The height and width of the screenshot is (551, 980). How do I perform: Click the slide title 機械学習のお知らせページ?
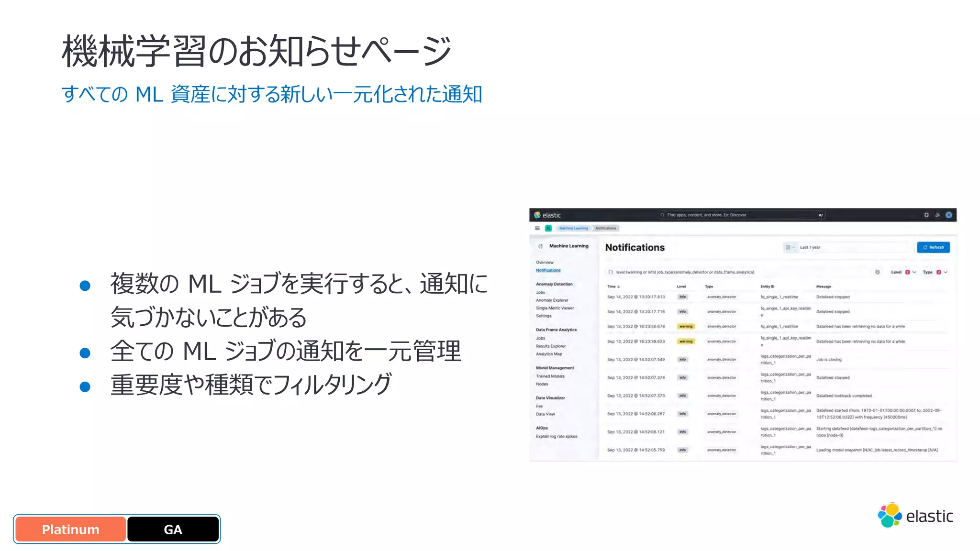[x=256, y=51]
